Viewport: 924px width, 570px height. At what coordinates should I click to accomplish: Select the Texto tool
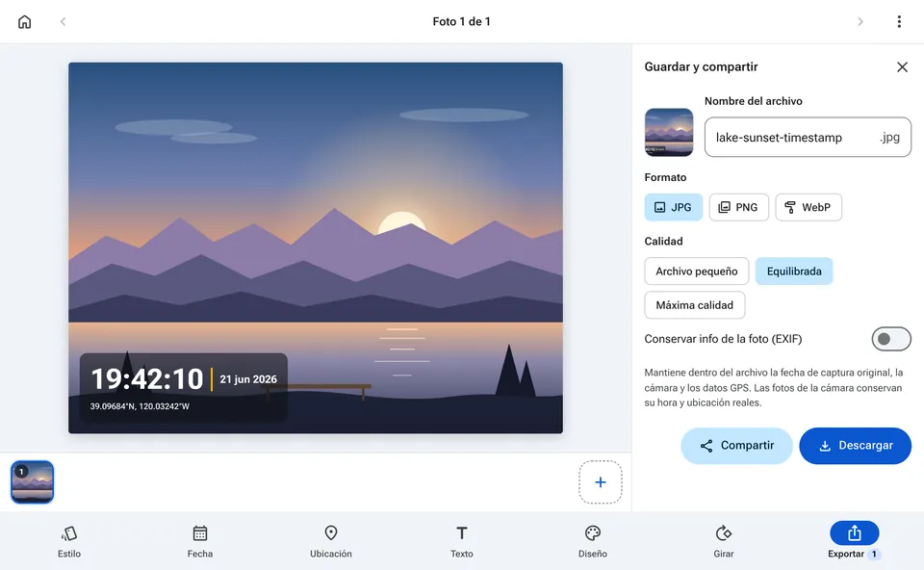pyautogui.click(x=461, y=541)
